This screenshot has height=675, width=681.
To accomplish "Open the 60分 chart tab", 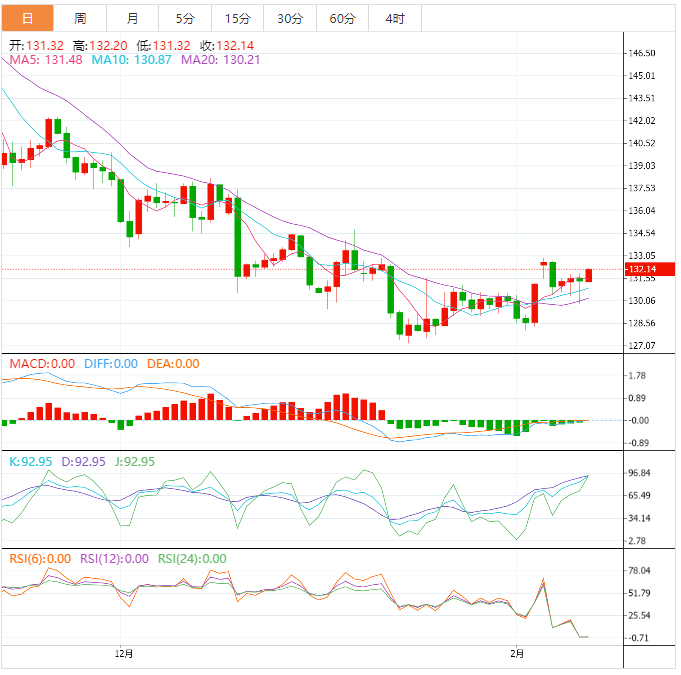I will pos(342,19).
